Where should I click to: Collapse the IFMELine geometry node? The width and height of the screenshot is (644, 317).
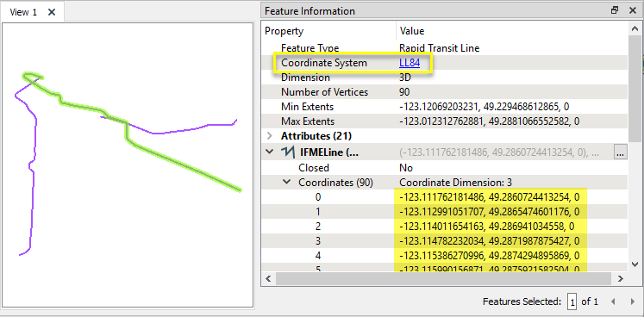pyautogui.click(x=270, y=152)
